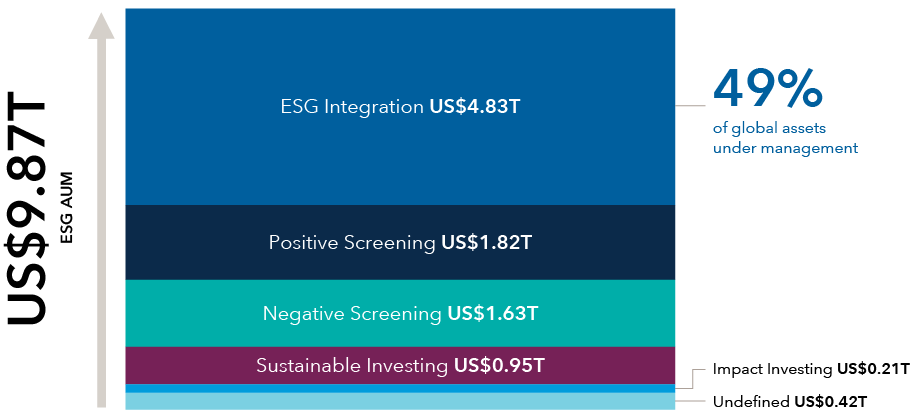Select the Positive Screening US$1.82T bar
Screen dimensions: 916x415
coord(400,243)
